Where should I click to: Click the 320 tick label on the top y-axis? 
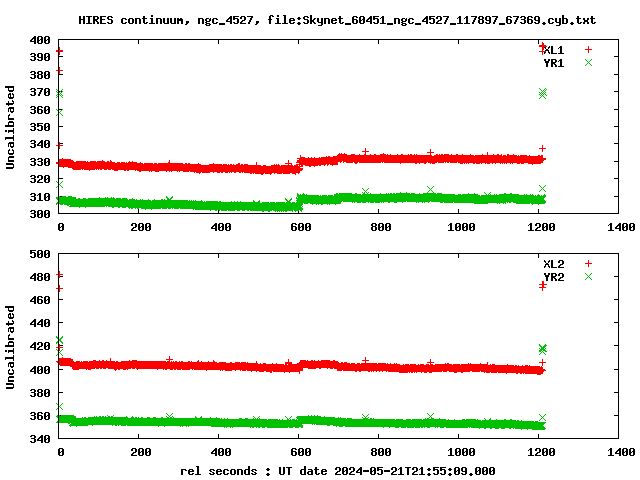click(x=40, y=180)
